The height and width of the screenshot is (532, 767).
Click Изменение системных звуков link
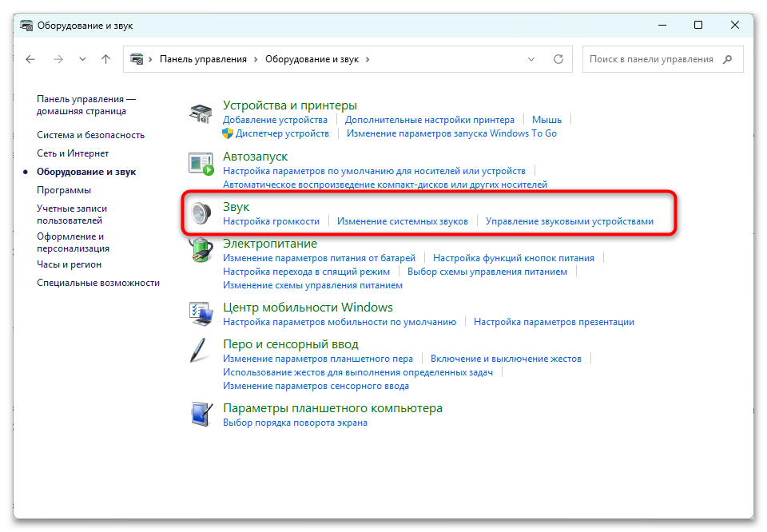click(403, 221)
